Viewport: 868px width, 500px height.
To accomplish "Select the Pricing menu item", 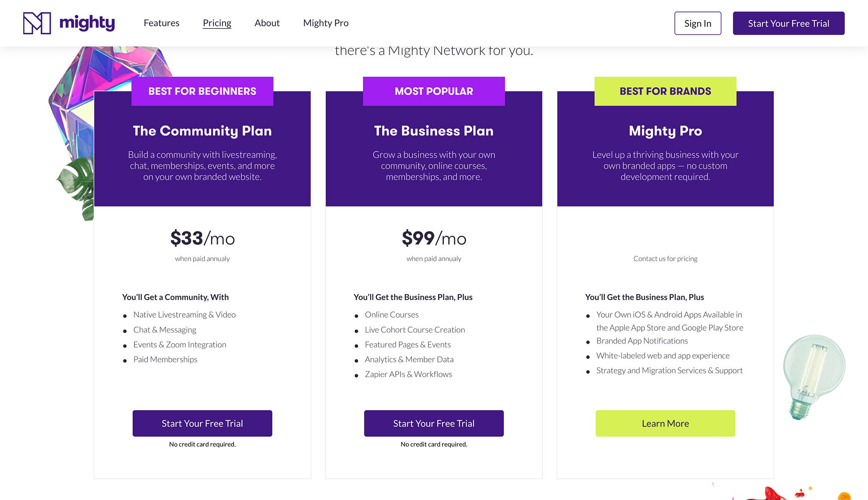I will (x=217, y=23).
